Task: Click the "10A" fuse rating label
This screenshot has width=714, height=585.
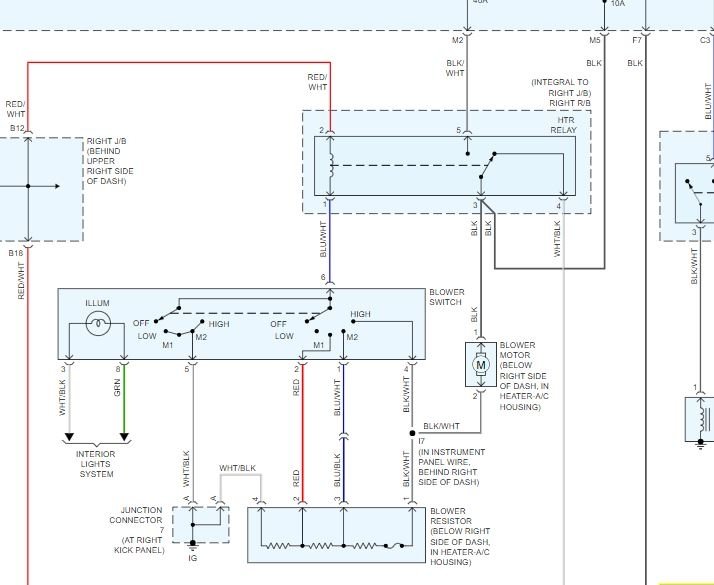Action: click(617, 3)
